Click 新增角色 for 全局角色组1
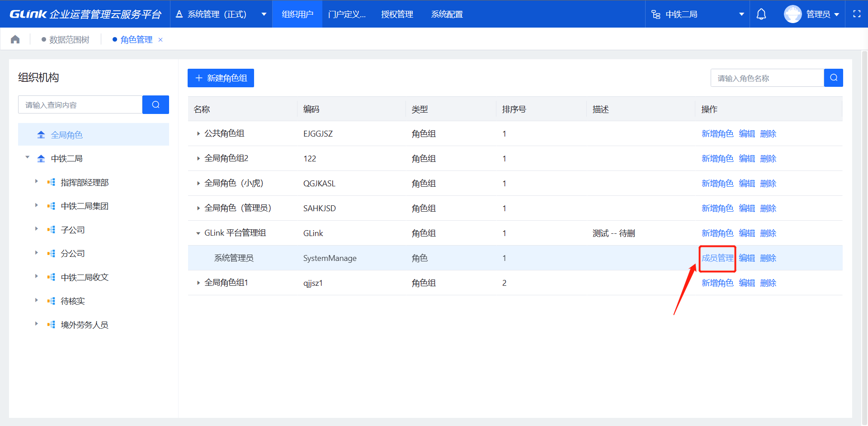Image resolution: width=868 pixels, height=426 pixels. [717, 283]
